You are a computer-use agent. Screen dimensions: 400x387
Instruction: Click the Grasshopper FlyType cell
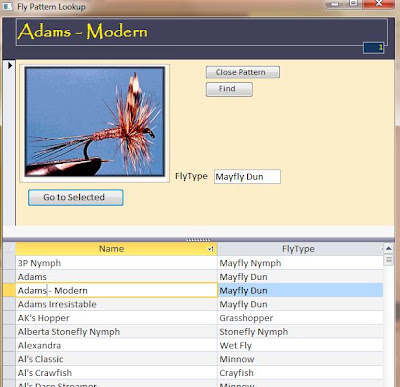pyautogui.click(x=300, y=318)
